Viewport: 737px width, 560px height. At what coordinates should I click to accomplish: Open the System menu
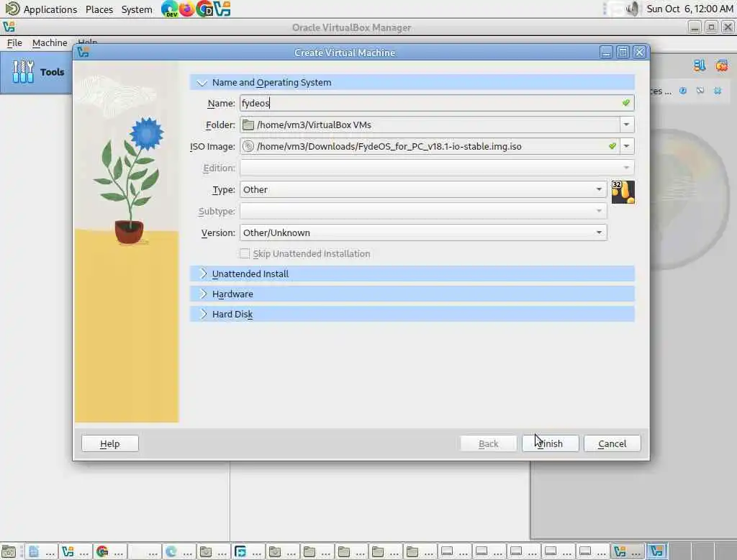coord(137,9)
